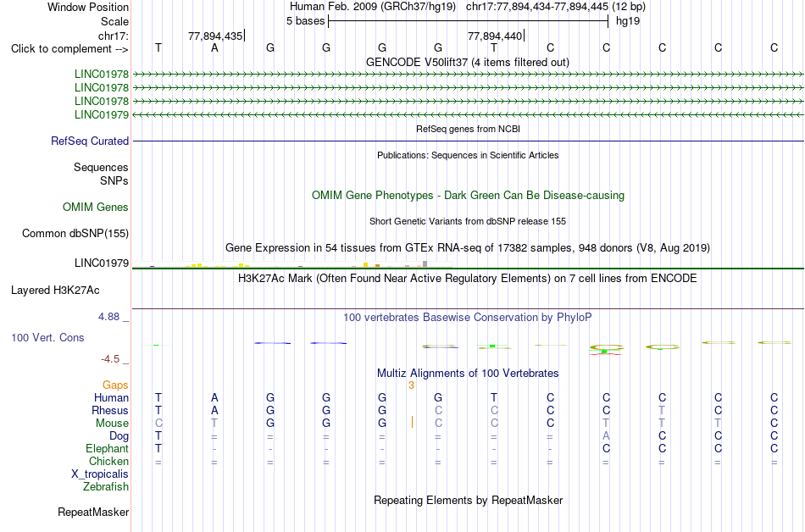Click the 'Zebrafish' species label
The image size is (805, 532).
(106, 486)
